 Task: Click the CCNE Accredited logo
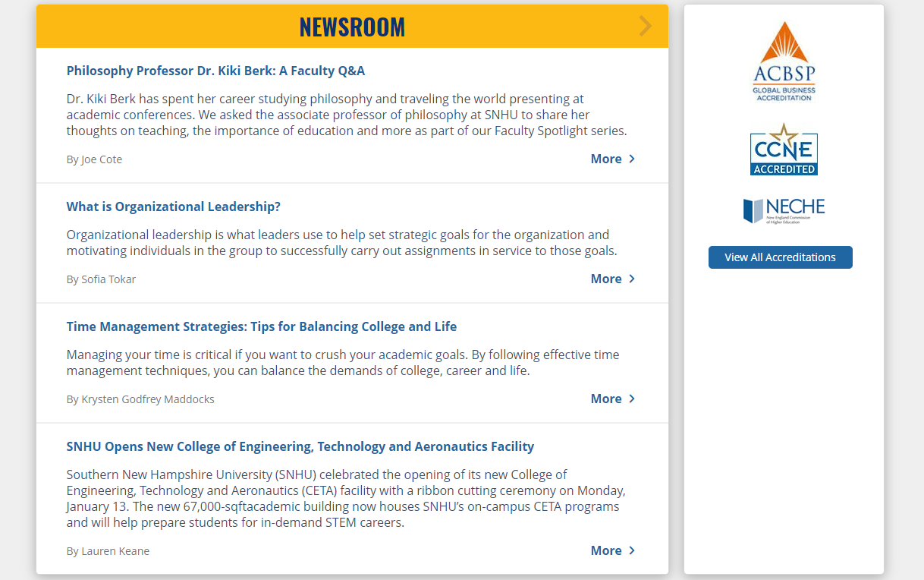[x=784, y=150]
